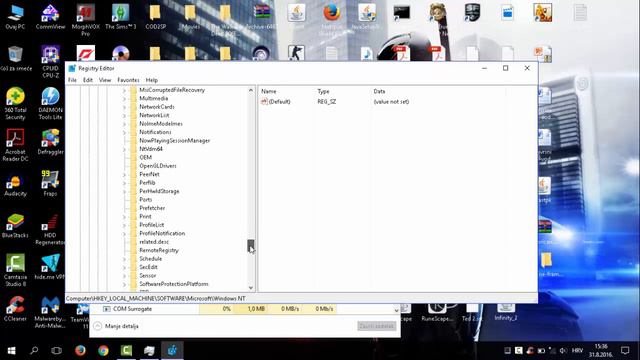640x360 pixels.
Task: Open the COD2SP folder on the desktop
Action: pos(155,17)
